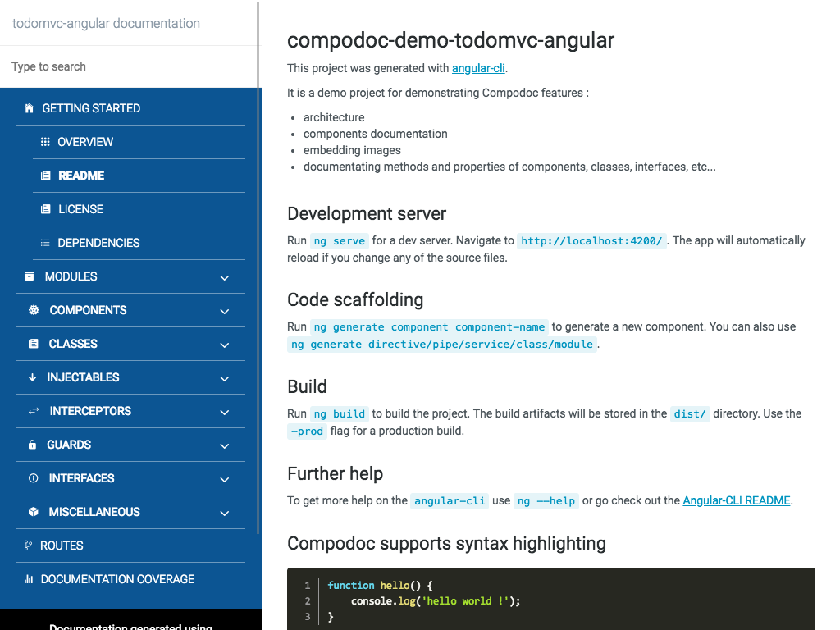
Task: Open the angular-cli hyperlink
Action: pyautogui.click(x=478, y=68)
